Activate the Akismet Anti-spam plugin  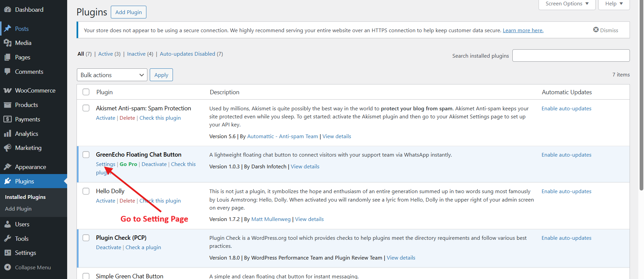pos(105,118)
